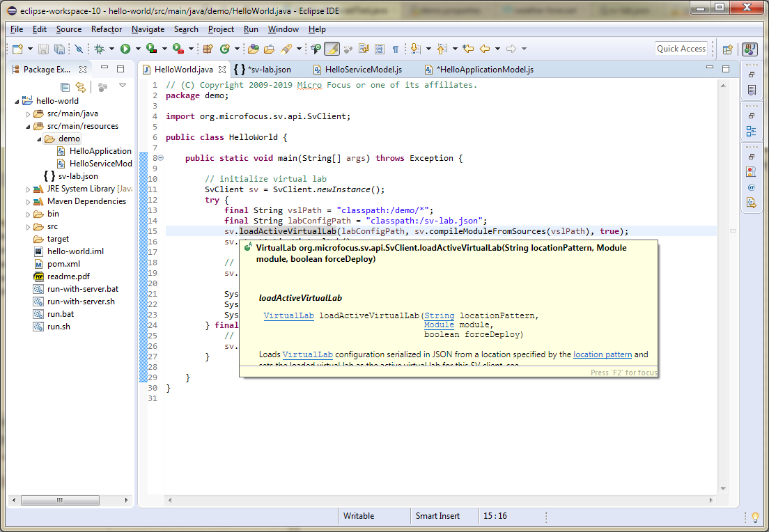Click Package Explorer horizontal scrollbar thumb

tap(60, 500)
